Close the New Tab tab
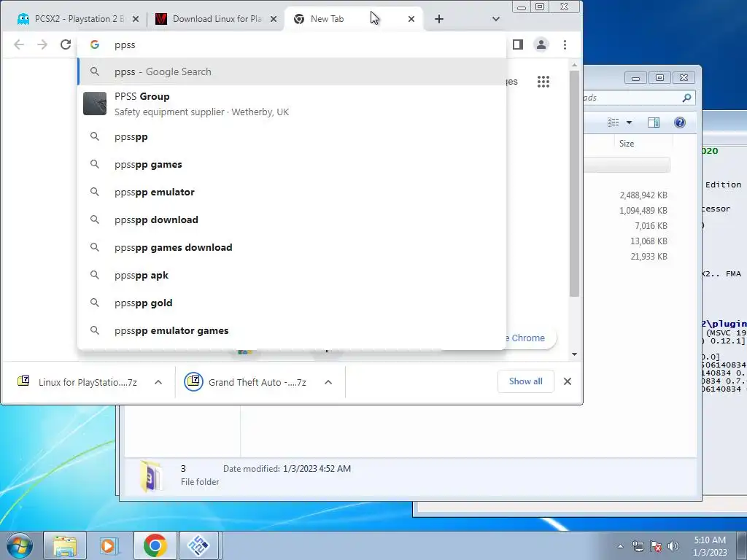Viewport: 747px width, 560px height. click(x=411, y=19)
